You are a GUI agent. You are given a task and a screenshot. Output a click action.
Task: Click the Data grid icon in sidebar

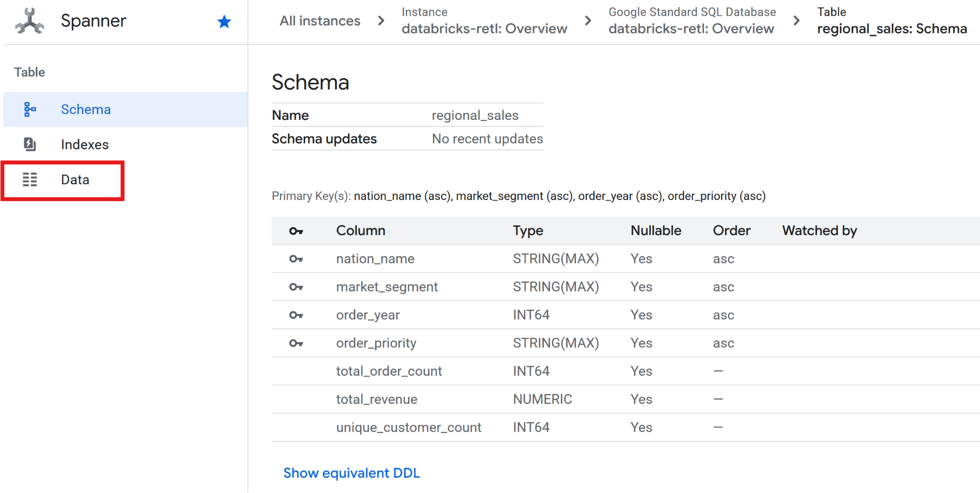[x=30, y=179]
